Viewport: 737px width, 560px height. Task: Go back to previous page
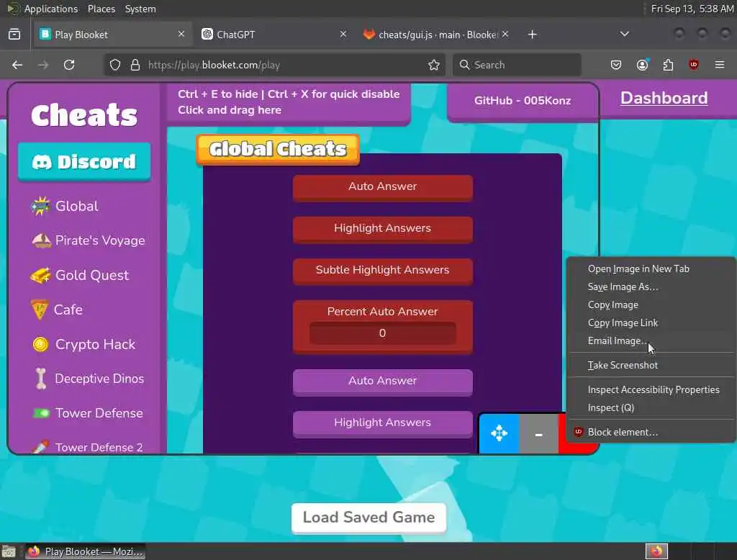[17, 65]
